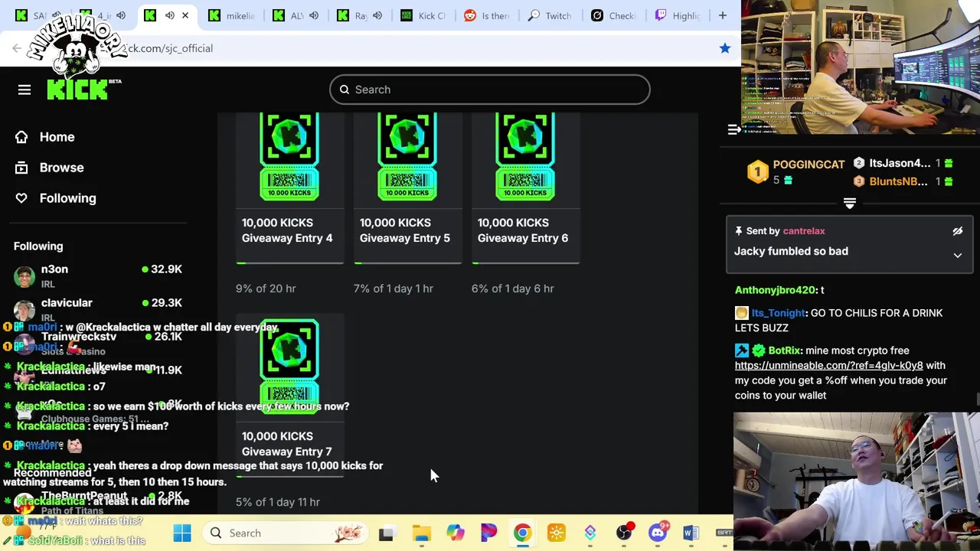The image size is (980, 551).
Task: Select the Giveaway Entry 4 reward image
Action: 289,156
